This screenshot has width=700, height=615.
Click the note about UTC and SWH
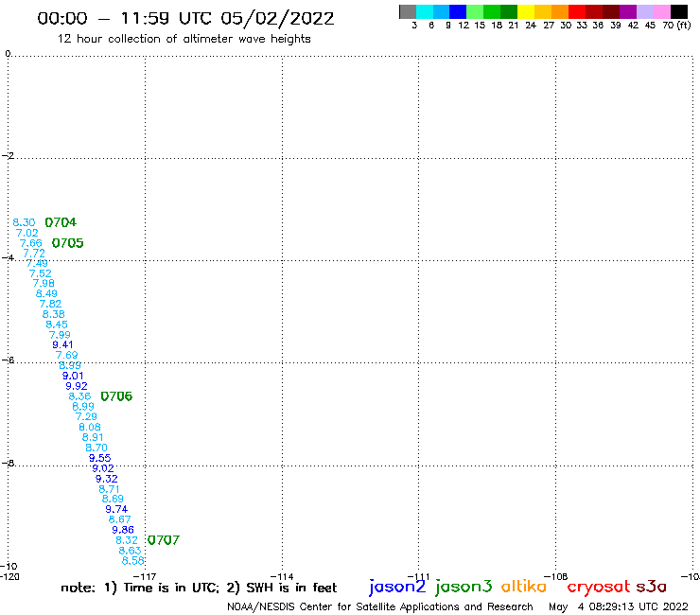coord(199,588)
